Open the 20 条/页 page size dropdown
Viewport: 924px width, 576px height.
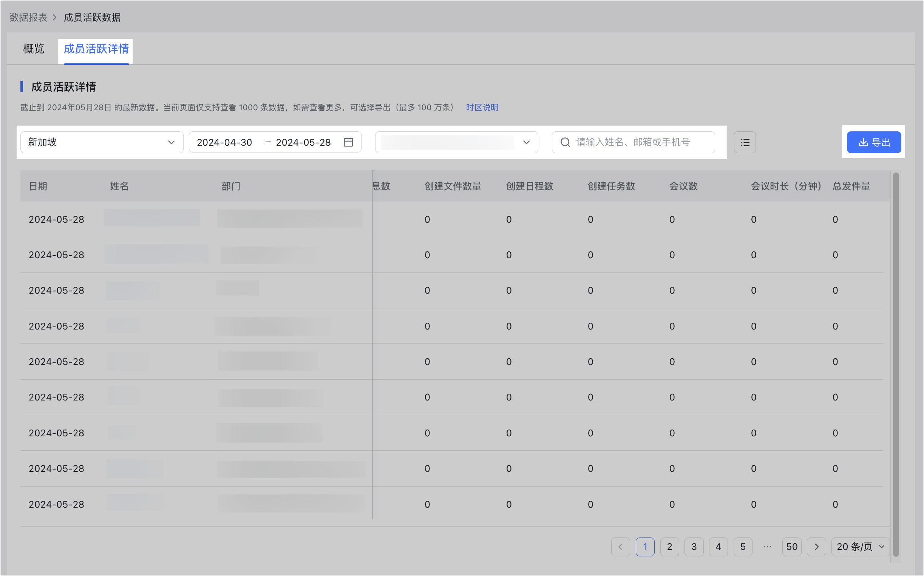(x=860, y=547)
